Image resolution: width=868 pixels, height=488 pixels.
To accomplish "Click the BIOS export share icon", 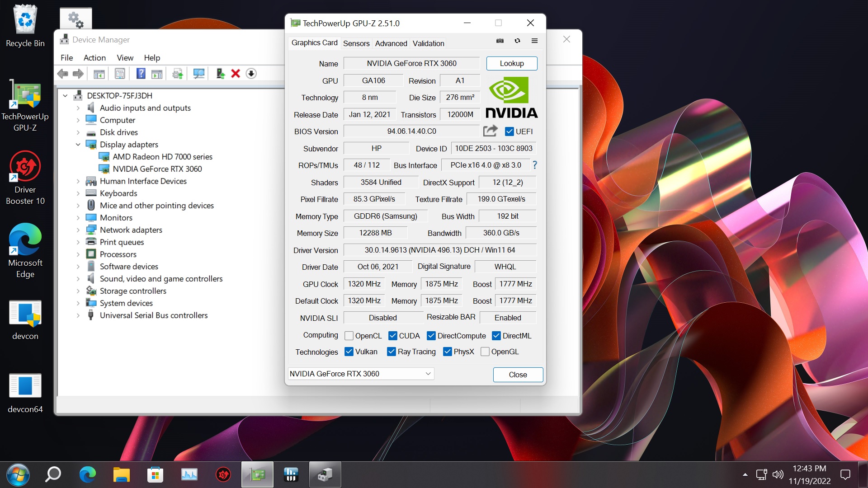I will point(490,131).
